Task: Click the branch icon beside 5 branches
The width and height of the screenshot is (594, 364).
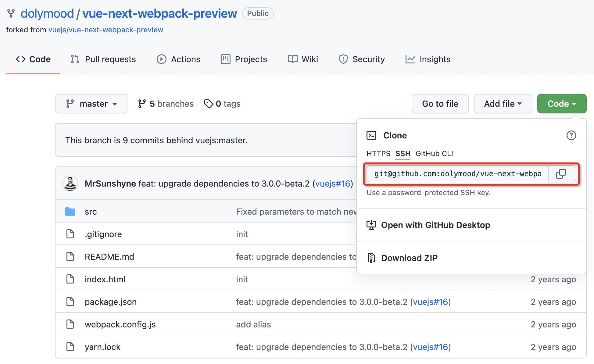Action: [141, 104]
